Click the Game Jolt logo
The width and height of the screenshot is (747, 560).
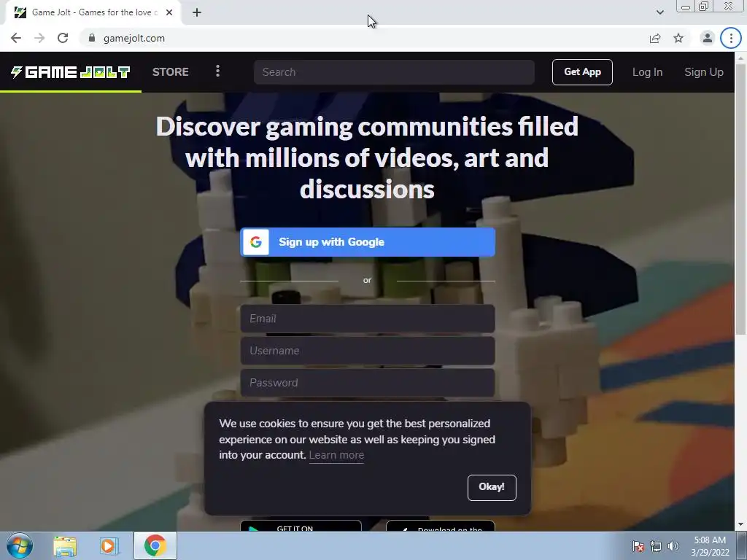tap(71, 72)
